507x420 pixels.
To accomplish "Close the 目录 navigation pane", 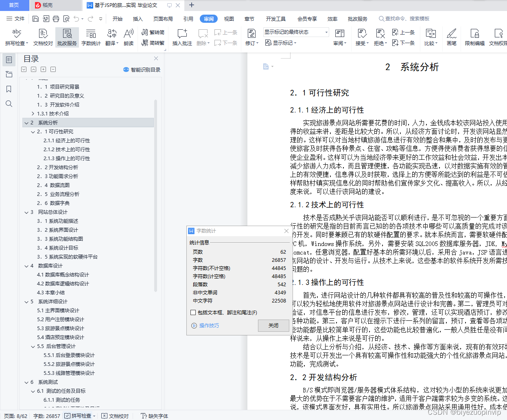I will [156, 59].
